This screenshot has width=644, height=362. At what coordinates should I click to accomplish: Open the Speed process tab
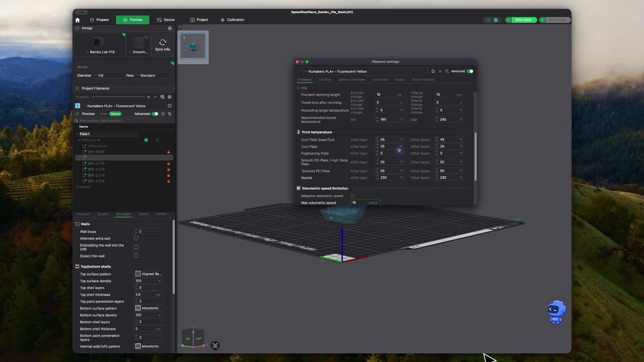[x=143, y=214]
